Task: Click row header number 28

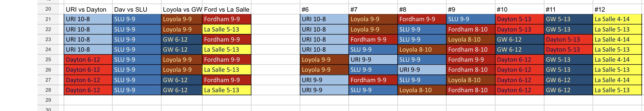Action: point(48,90)
